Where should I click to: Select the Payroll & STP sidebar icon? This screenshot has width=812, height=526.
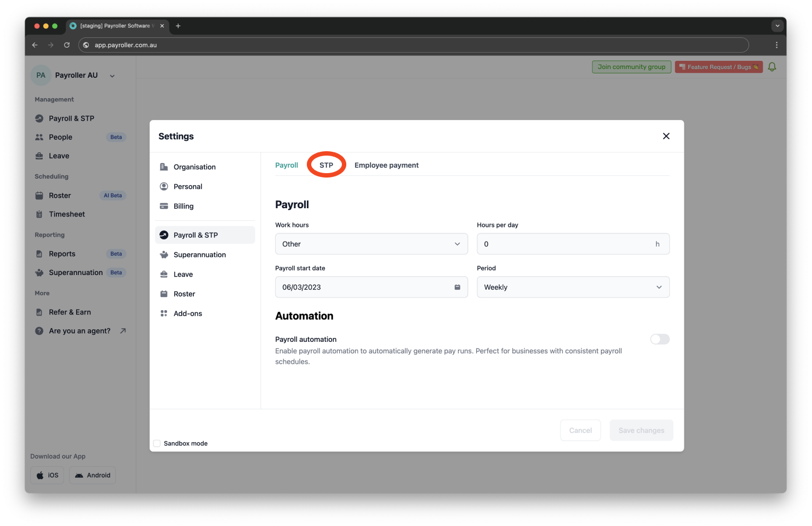(x=38, y=118)
